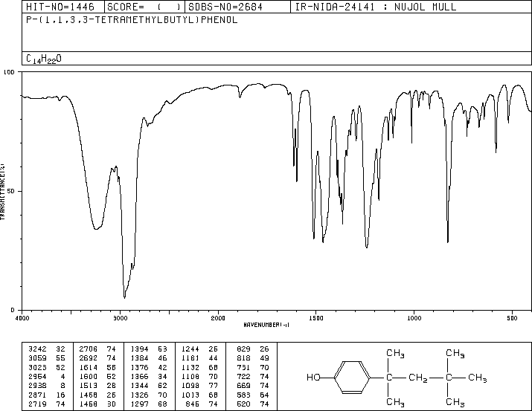Select peak table value 846
The image size is (532, 411).
[193, 404]
